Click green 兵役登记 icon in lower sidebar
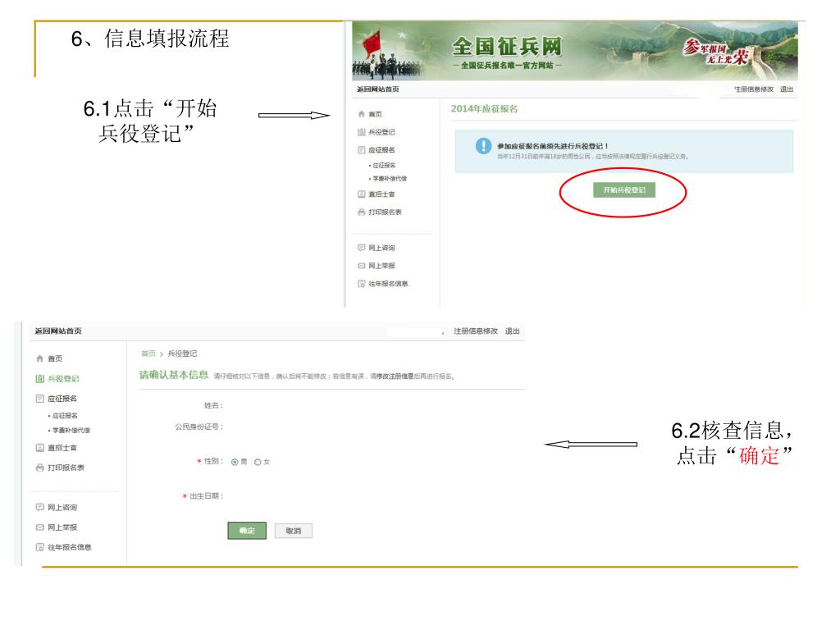The width and height of the screenshot is (840, 630). click(x=39, y=379)
